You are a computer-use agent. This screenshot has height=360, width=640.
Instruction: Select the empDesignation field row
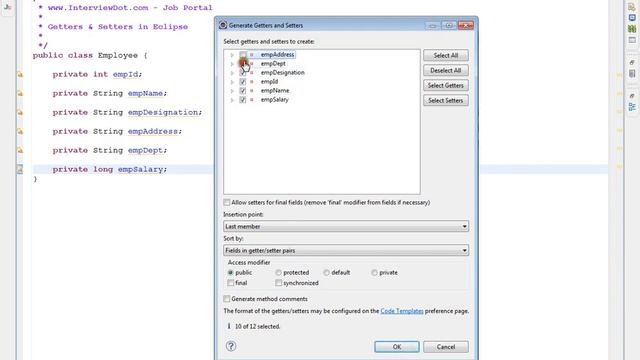282,73
